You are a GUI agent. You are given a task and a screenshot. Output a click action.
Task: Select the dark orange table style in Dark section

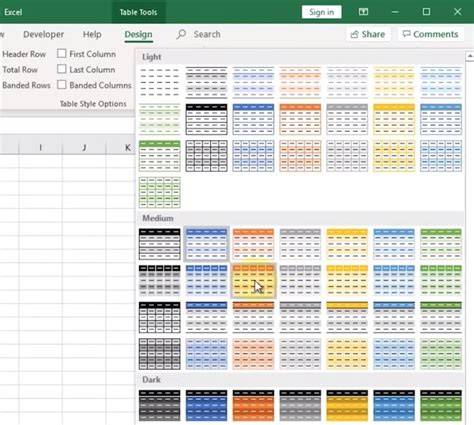pos(253,405)
